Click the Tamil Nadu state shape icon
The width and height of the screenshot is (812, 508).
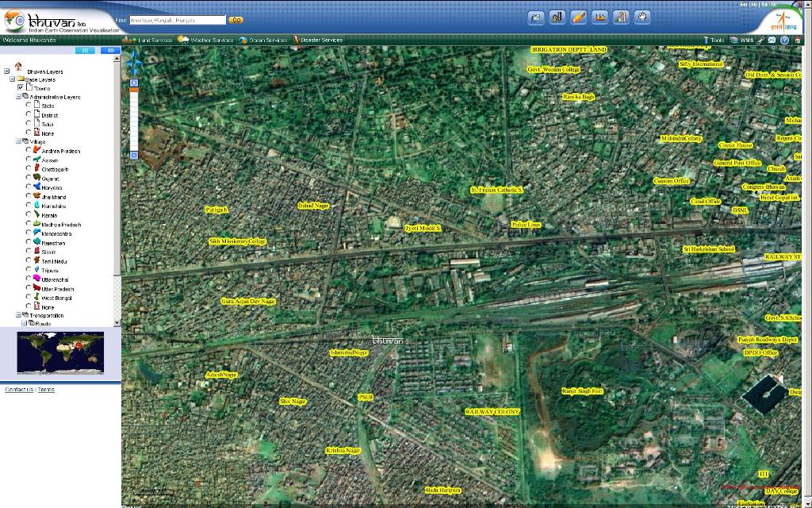(x=36, y=260)
